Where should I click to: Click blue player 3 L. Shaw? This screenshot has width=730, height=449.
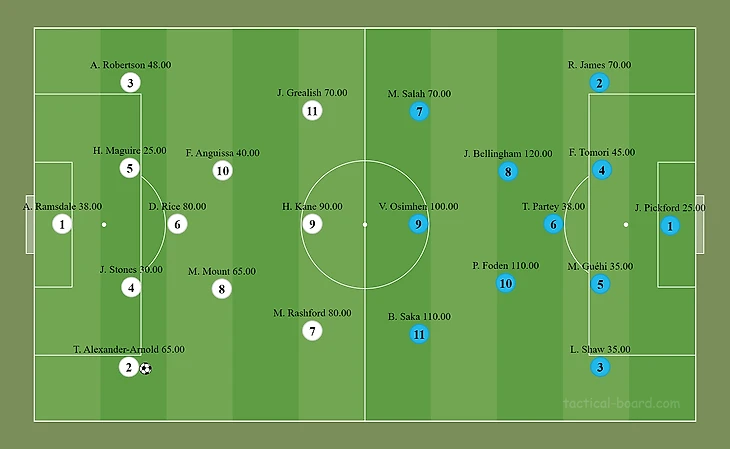(600, 367)
